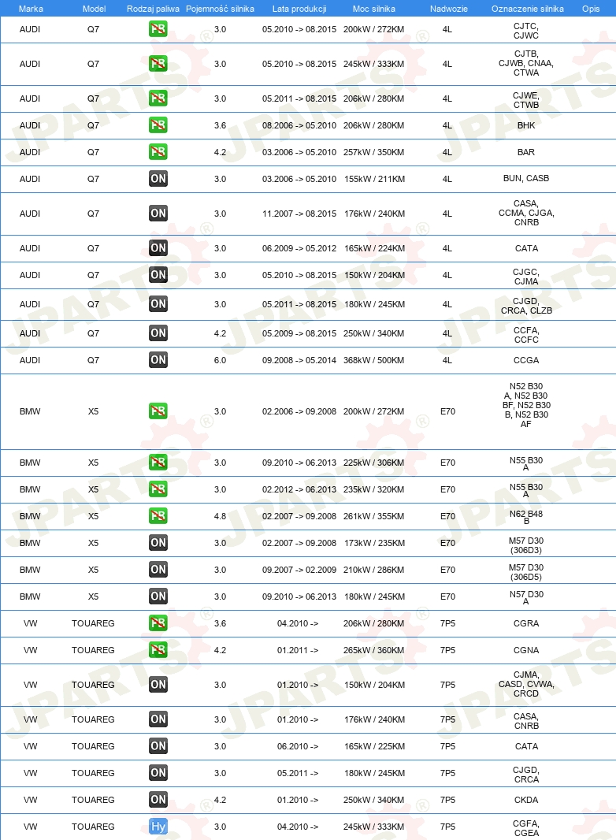Click diesel ON icon in Audi Q7 BUN, CASB row
The height and width of the screenshot is (840, 616).
158,179
